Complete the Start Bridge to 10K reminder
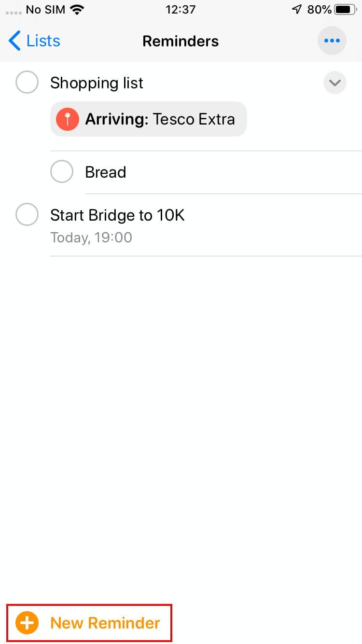This screenshot has width=362, height=644. 27,214
